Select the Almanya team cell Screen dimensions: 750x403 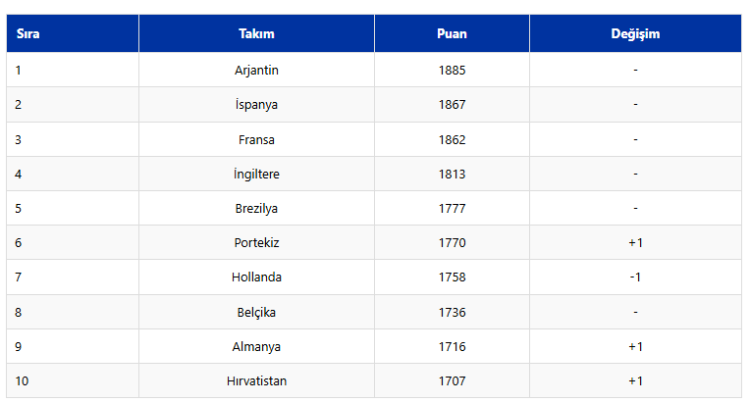click(256, 347)
